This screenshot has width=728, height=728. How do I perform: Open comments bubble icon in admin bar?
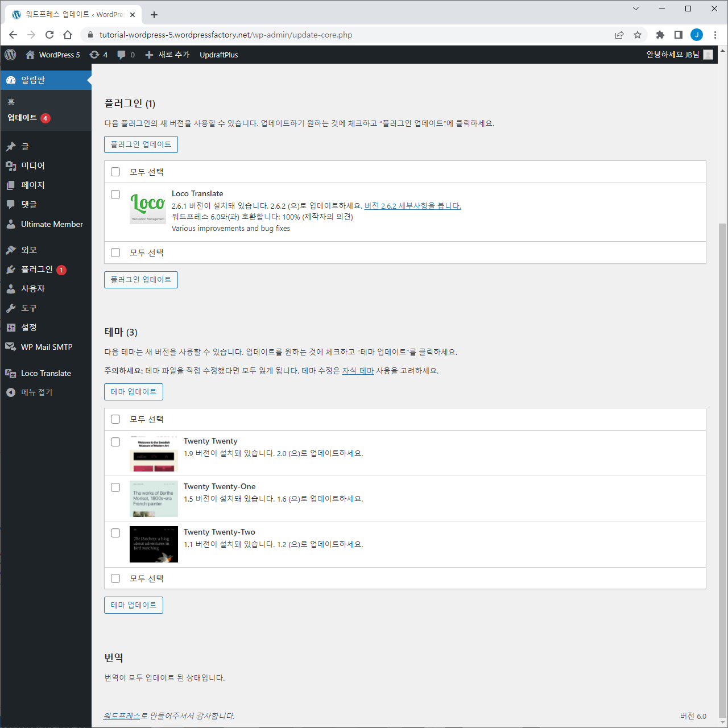(121, 55)
